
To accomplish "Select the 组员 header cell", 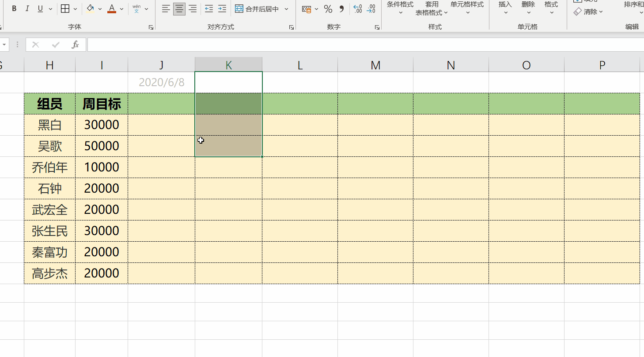I will click(49, 104).
